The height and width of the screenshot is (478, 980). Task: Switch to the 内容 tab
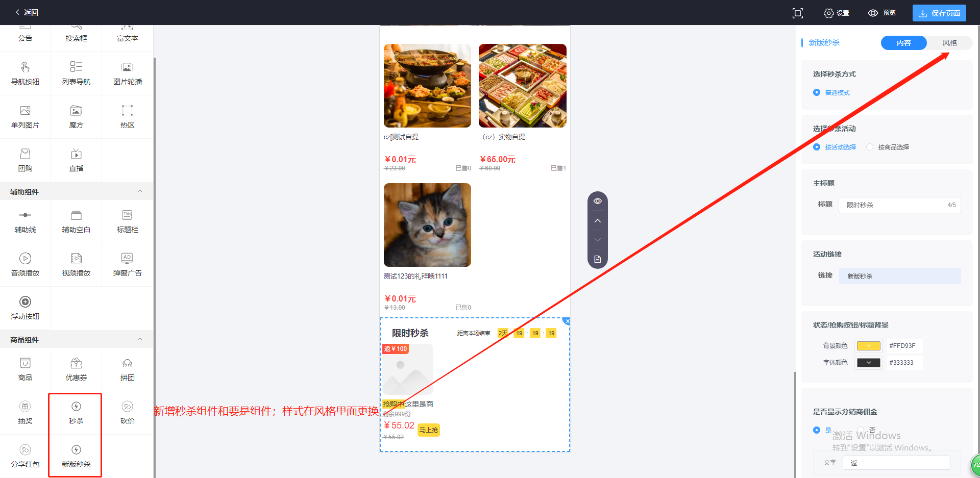click(903, 43)
